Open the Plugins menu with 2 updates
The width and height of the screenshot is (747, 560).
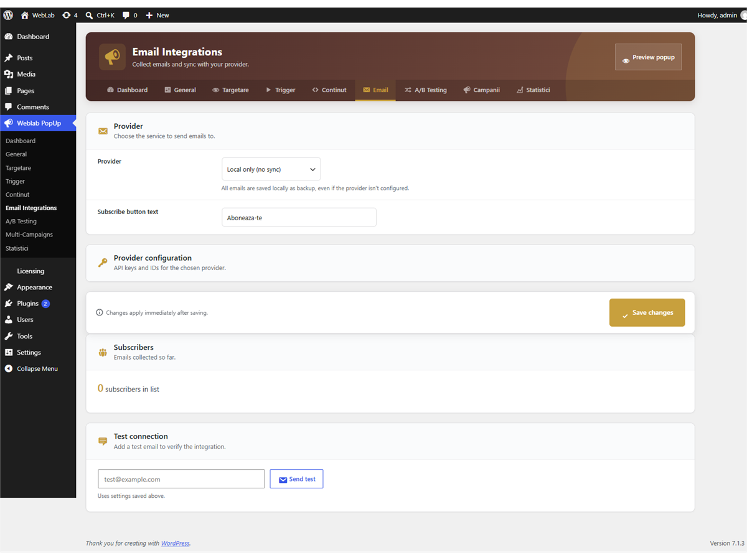38,304
